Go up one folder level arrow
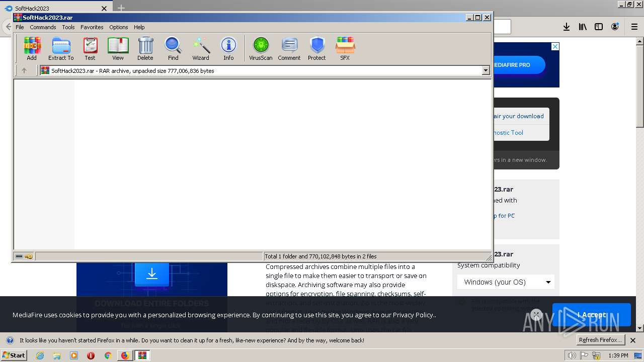Viewport: 644px width, 362px height. (x=24, y=71)
